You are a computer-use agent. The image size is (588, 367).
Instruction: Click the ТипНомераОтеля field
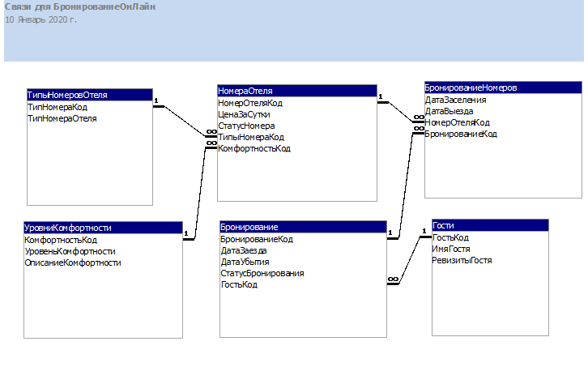pos(62,118)
